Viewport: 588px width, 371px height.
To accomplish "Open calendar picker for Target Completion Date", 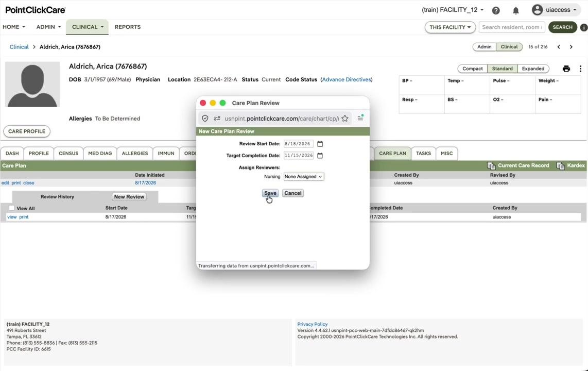I will coord(320,155).
